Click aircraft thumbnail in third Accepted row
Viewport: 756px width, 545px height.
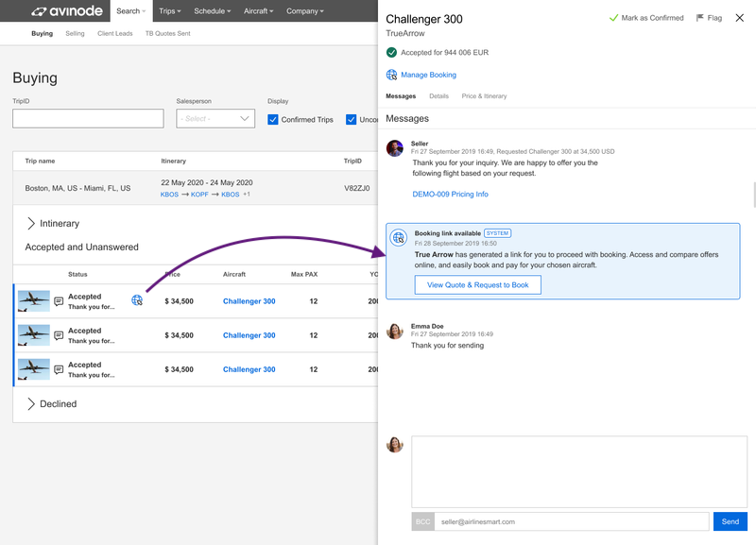point(34,369)
